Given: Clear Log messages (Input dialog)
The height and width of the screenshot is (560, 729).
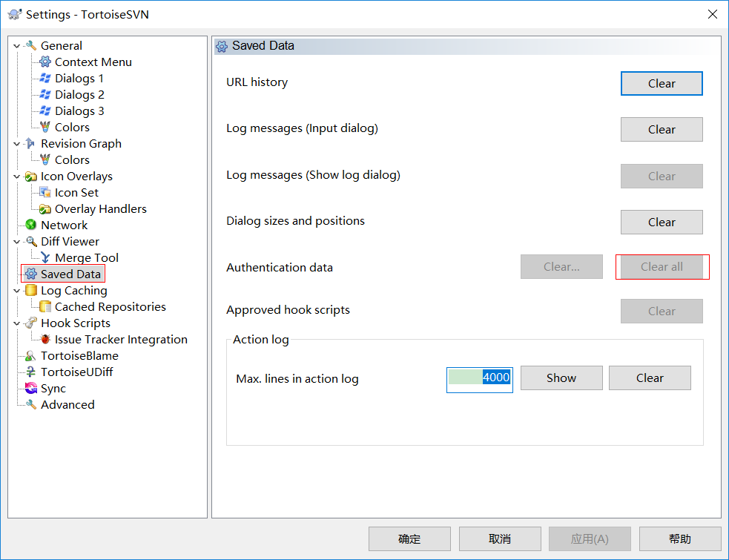Looking at the screenshot, I should tap(662, 129).
